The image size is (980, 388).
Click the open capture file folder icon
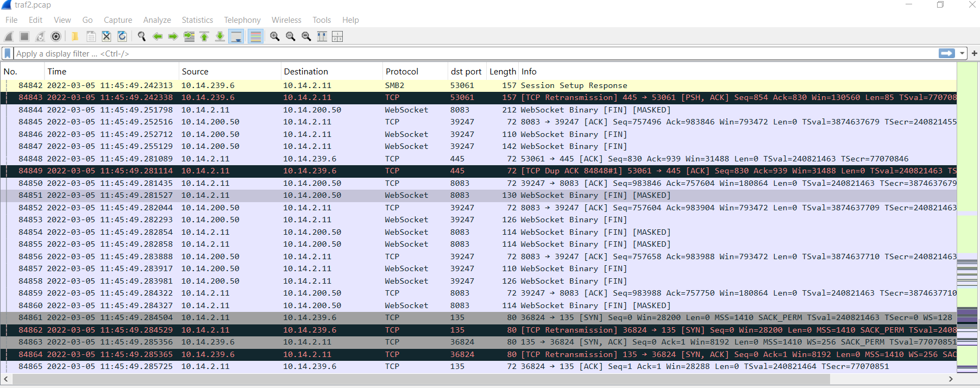click(x=75, y=36)
